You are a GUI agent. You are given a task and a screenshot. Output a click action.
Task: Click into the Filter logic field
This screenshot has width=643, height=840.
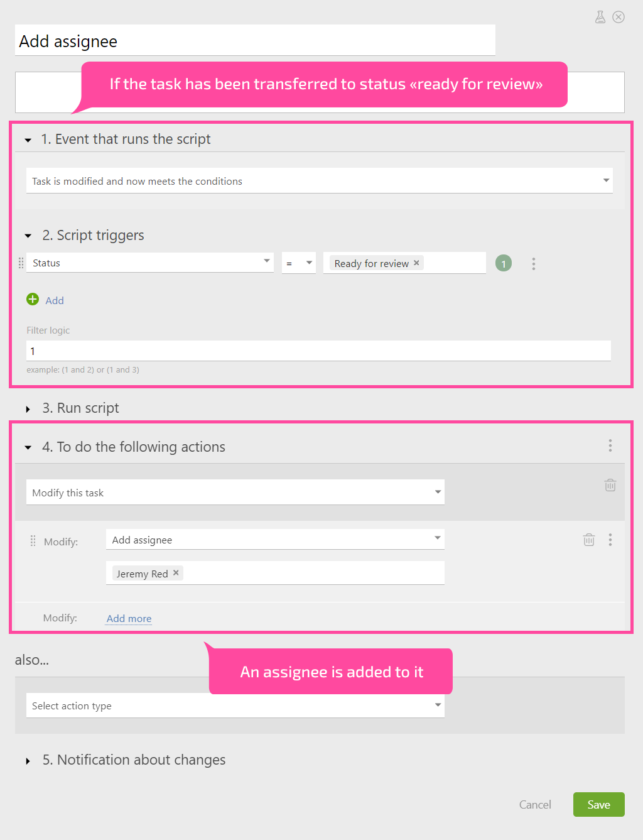319,351
